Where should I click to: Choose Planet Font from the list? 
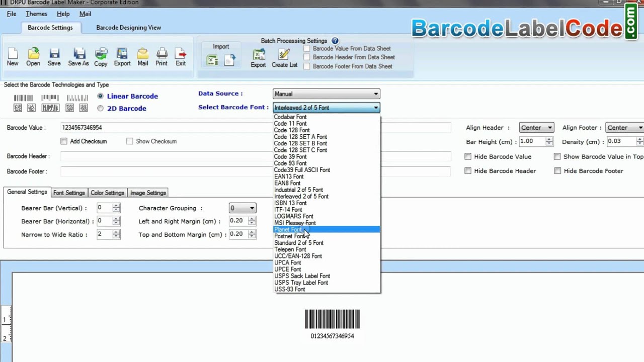[327, 229]
